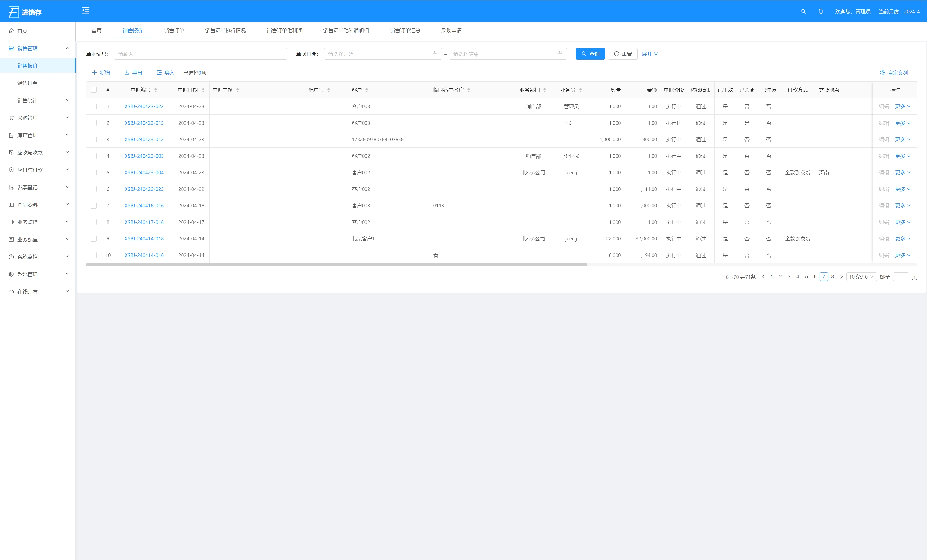Viewport: 927px width, 560px height.
Task: Sort by 单据日期 column sorter
Action: point(203,90)
